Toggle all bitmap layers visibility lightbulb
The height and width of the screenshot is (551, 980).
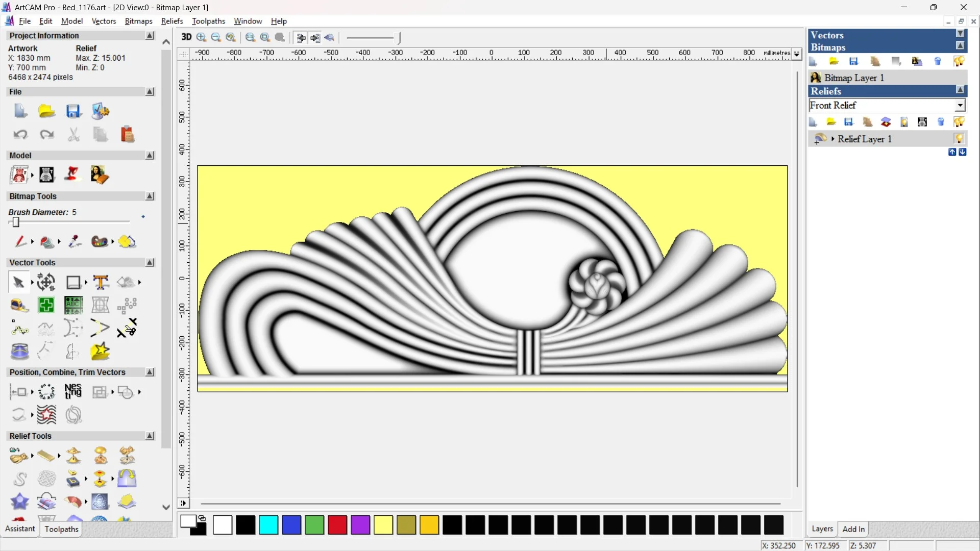point(959,62)
